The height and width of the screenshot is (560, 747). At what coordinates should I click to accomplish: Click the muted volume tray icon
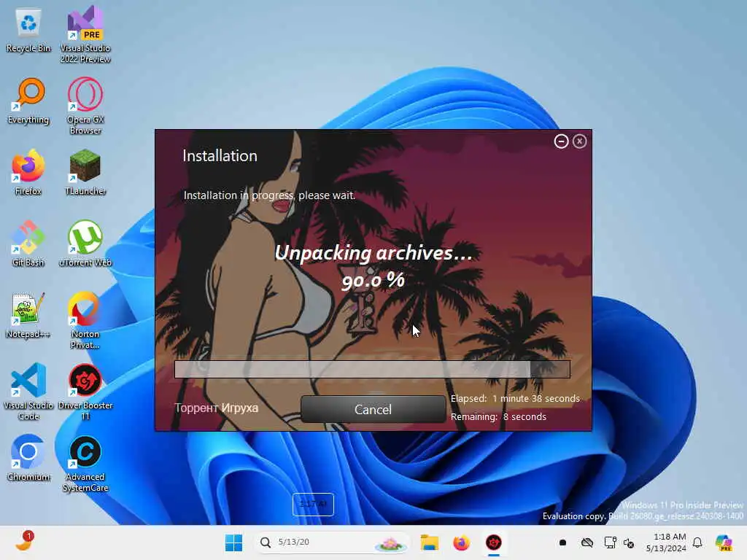pyautogui.click(x=629, y=542)
